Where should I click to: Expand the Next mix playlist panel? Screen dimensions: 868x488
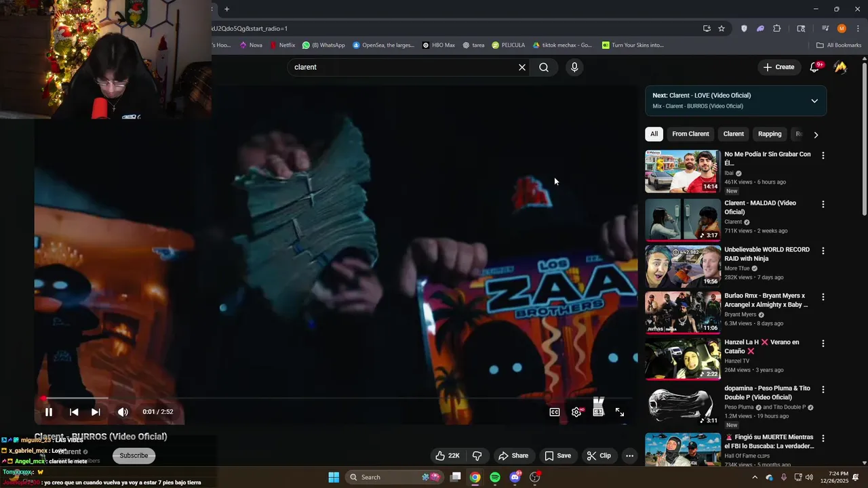pyautogui.click(x=814, y=101)
